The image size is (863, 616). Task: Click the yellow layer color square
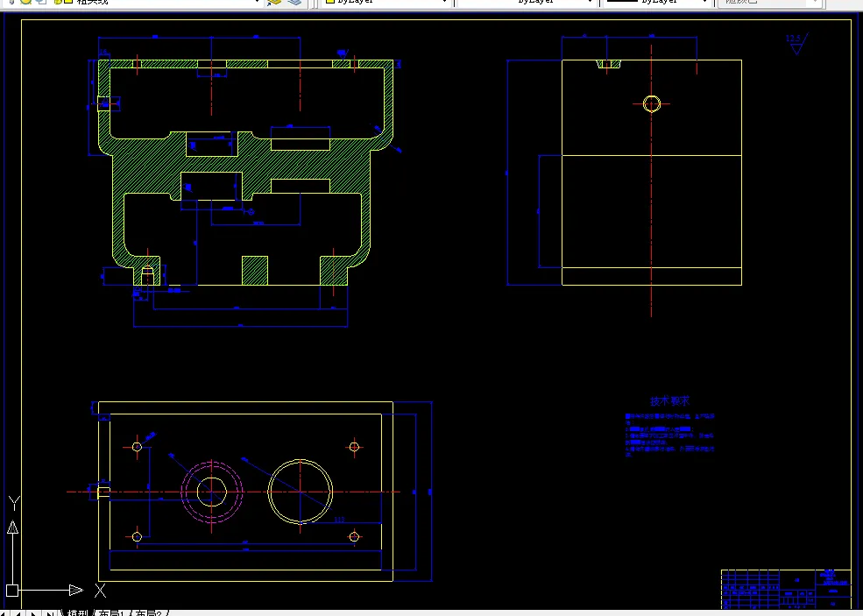point(69,2)
